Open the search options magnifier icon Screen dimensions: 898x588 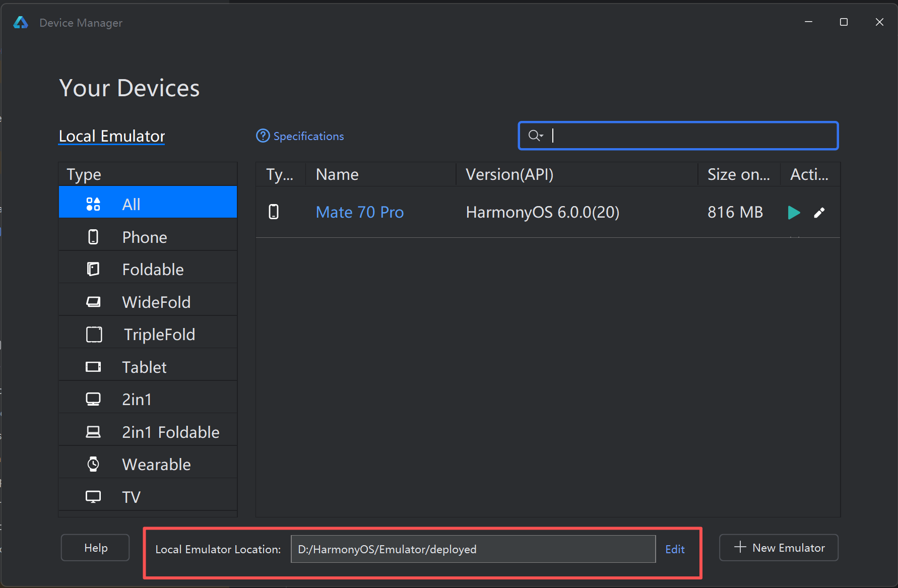pyautogui.click(x=535, y=136)
